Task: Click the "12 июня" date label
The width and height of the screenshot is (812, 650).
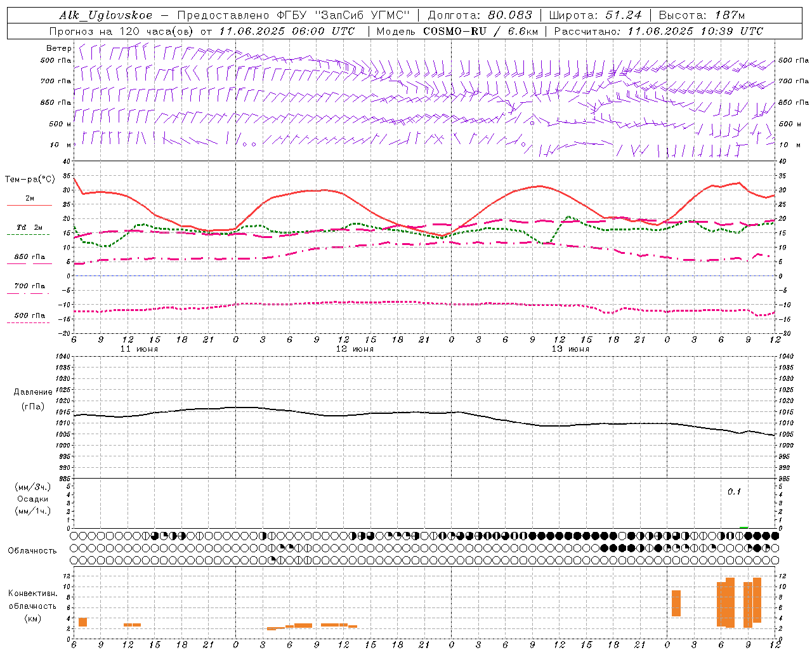Action: click(x=355, y=348)
